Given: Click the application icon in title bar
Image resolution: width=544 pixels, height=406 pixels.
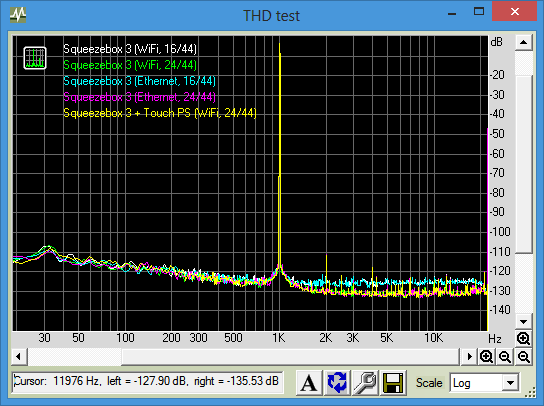Looking at the screenshot, I should click(x=18, y=15).
